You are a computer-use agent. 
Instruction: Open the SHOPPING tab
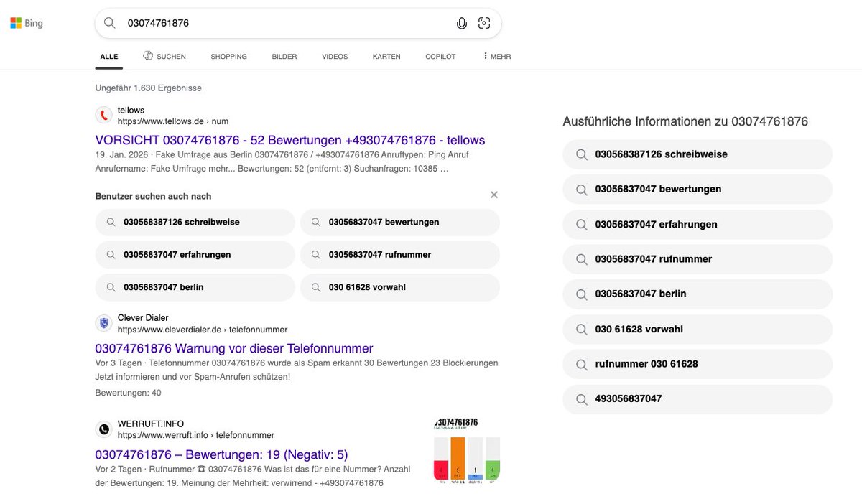coord(228,57)
